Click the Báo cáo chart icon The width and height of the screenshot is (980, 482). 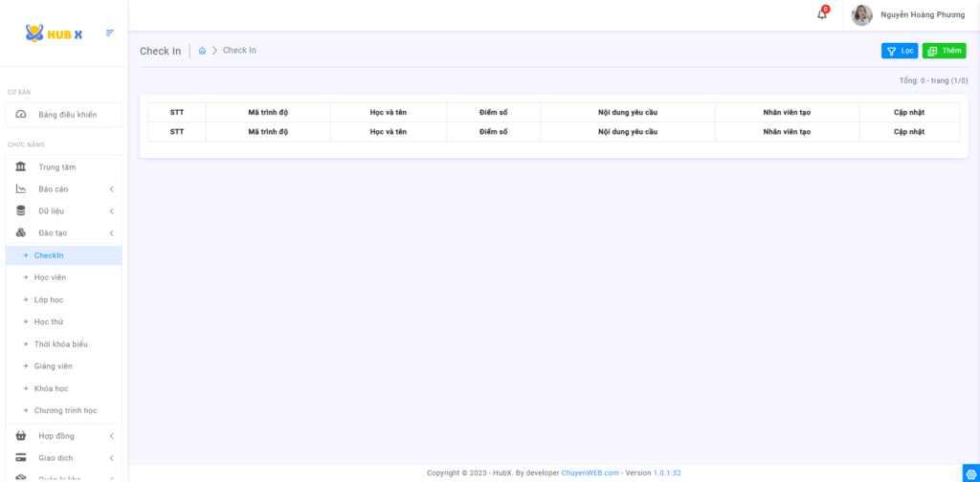pos(21,189)
